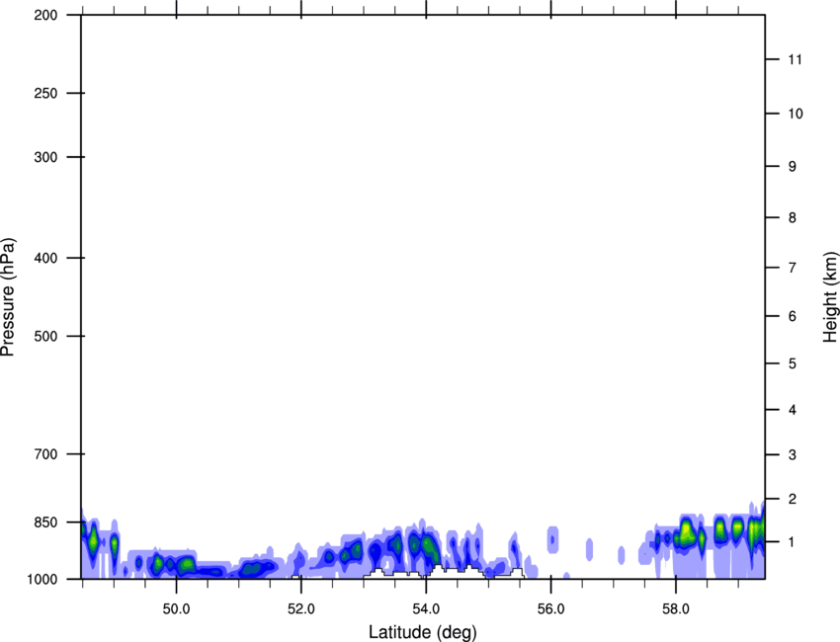
Task: Click pressure tick label 1000
Action: [x=42, y=579]
